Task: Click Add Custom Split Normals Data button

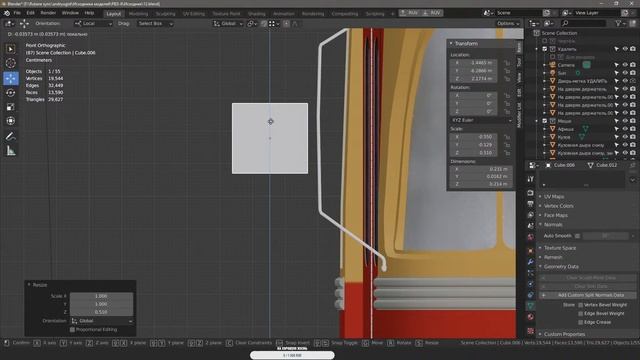Action: [x=588, y=295]
